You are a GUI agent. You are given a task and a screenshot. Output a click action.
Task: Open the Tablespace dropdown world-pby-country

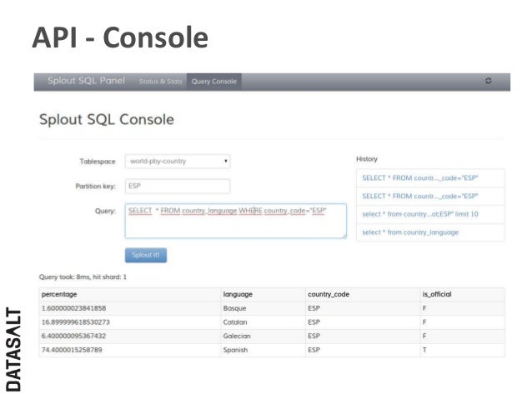click(178, 162)
